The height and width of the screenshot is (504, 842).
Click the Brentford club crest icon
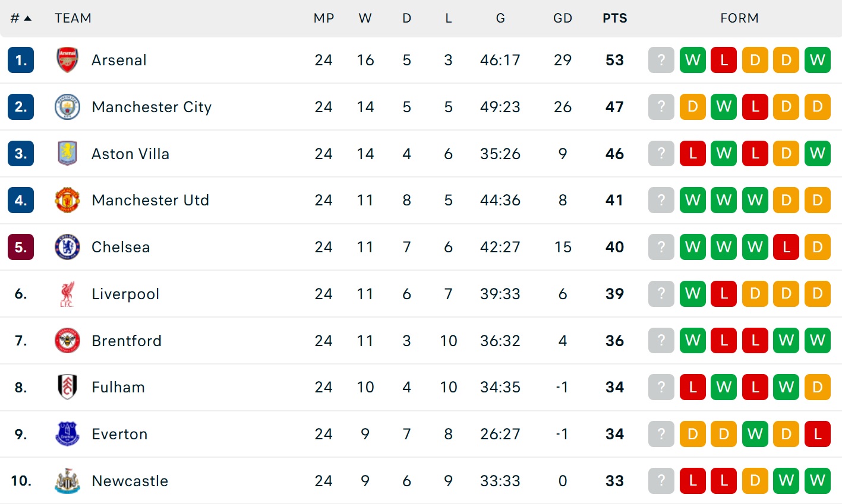(x=67, y=341)
